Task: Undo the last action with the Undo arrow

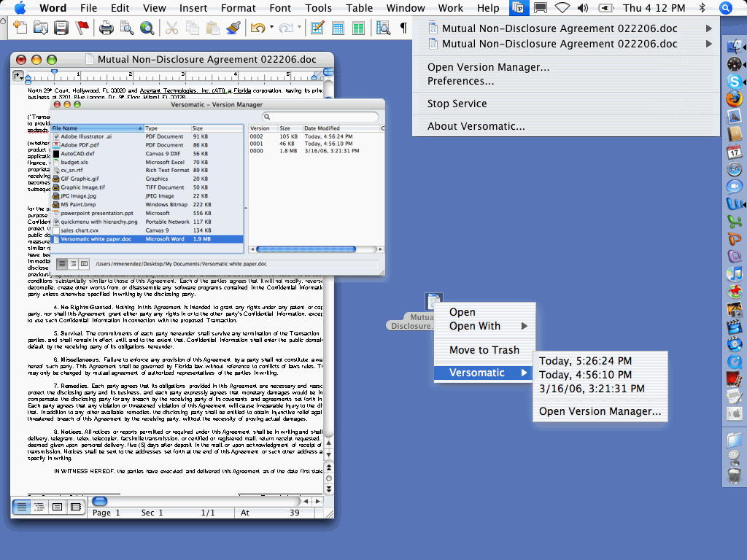Action: click(x=258, y=28)
